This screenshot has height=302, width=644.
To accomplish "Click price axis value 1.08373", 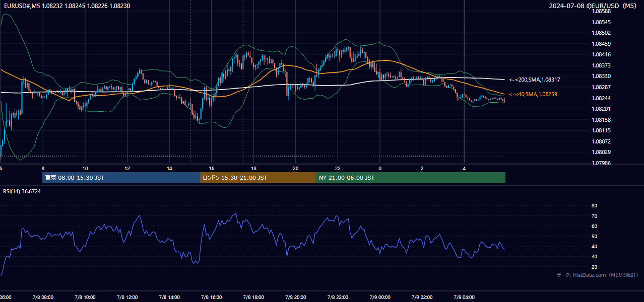I will pyautogui.click(x=601, y=65).
